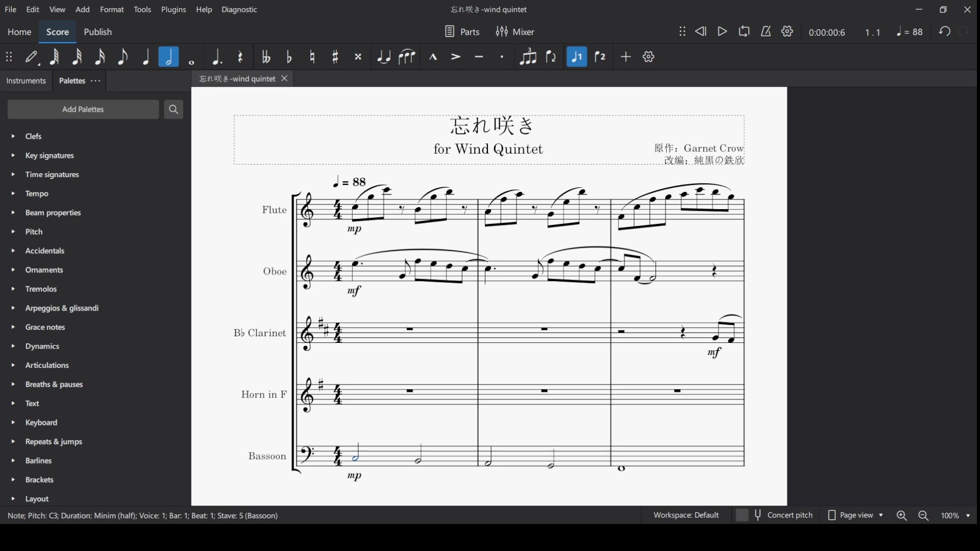Open the add-more-items plus button
Viewport: 980px width, 551px height.
click(x=626, y=57)
